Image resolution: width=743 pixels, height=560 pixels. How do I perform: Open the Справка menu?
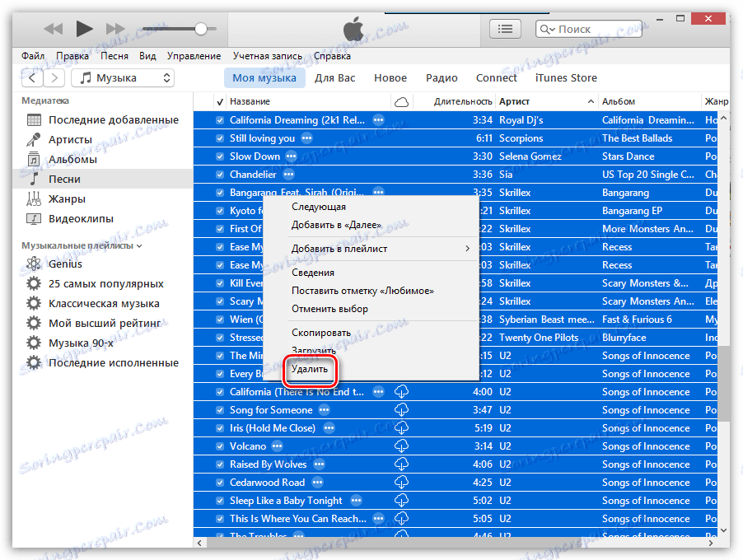(x=332, y=56)
